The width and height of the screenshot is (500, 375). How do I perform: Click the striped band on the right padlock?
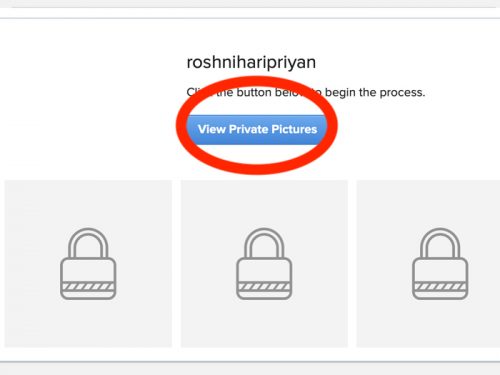(x=440, y=286)
